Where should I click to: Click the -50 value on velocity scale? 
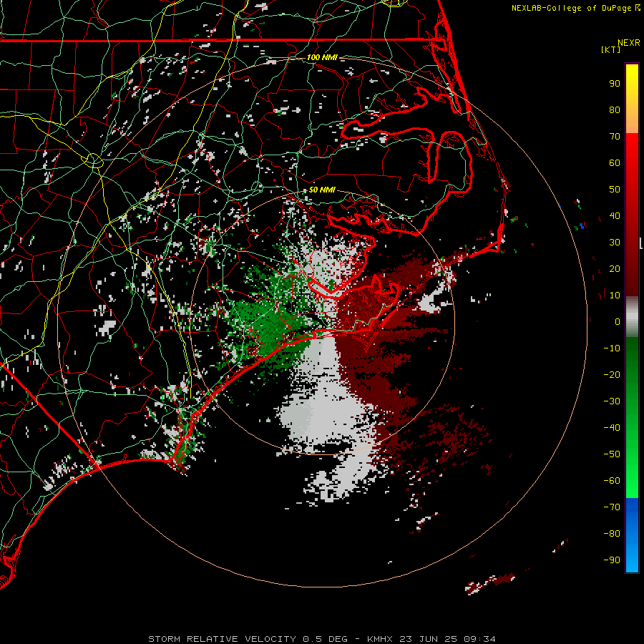pyautogui.click(x=612, y=454)
